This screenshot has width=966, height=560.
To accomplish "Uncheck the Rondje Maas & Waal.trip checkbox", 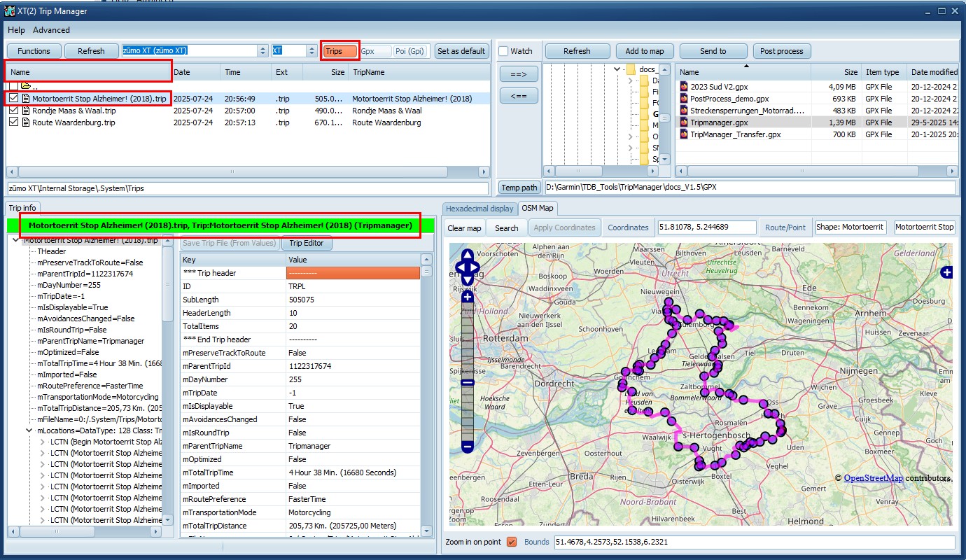I will pos(13,111).
